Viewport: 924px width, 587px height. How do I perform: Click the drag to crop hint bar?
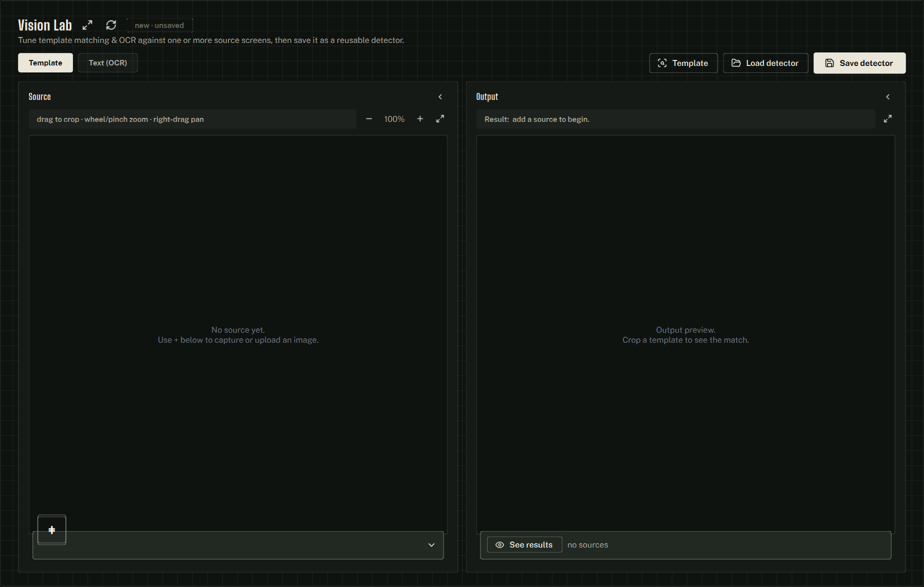coord(192,119)
